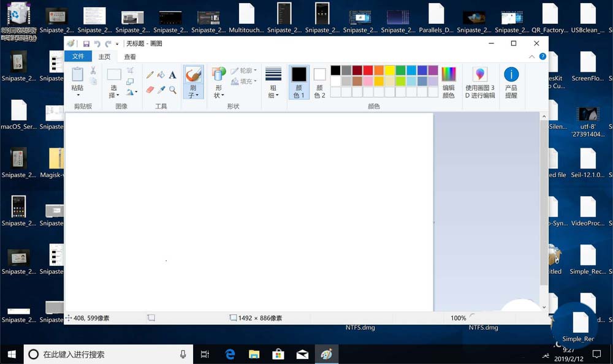Switch to the 查看 view tab

[129, 56]
